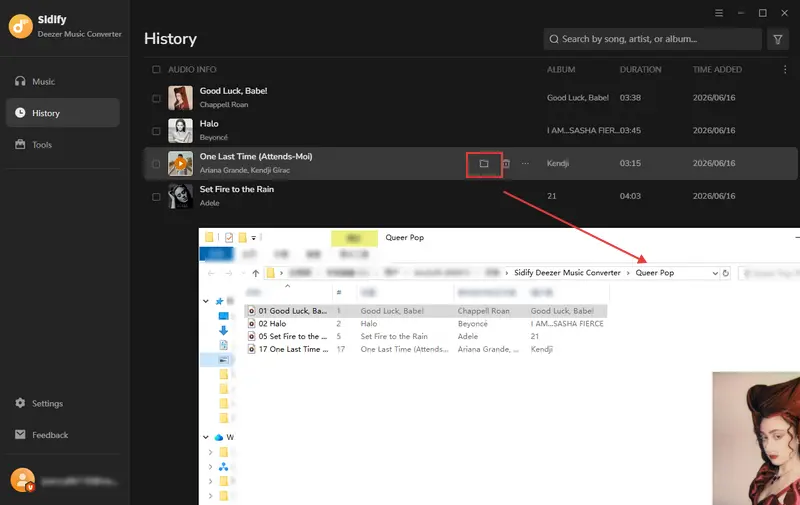The image size is (800, 505).
Task: Click the filter funnel icon
Action: 778,39
